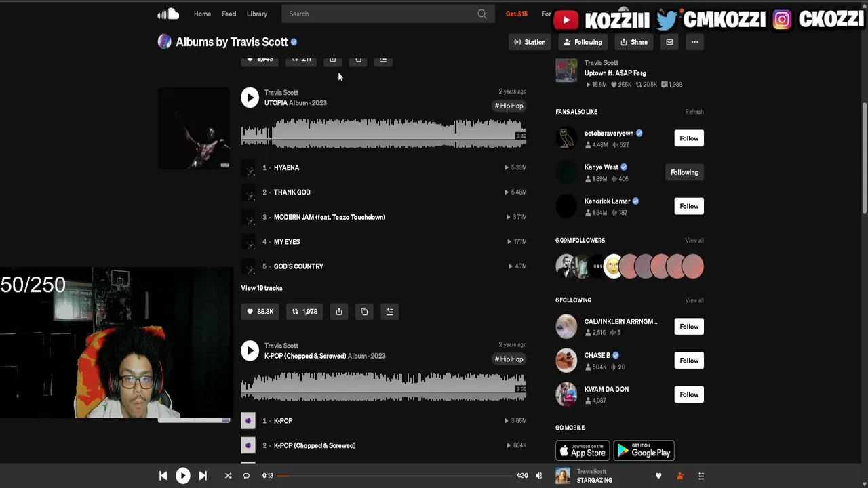Like the UTOPIA album heart button
868x488 pixels.
point(260,312)
